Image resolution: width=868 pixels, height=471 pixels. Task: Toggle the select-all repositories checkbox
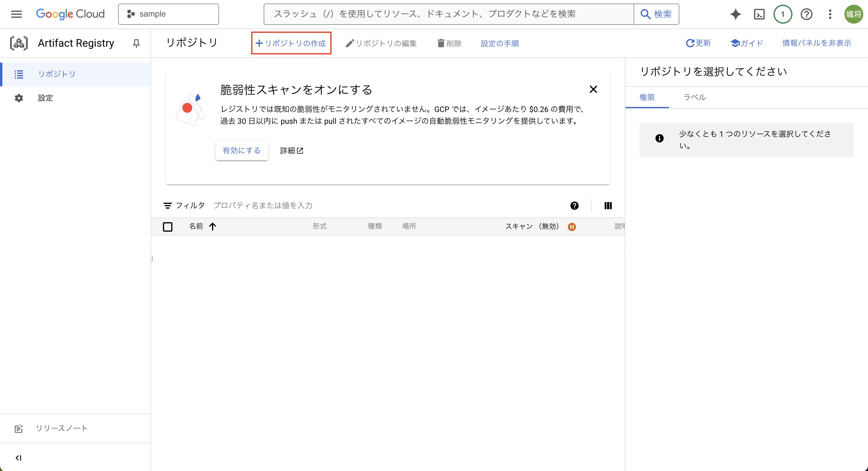point(167,227)
